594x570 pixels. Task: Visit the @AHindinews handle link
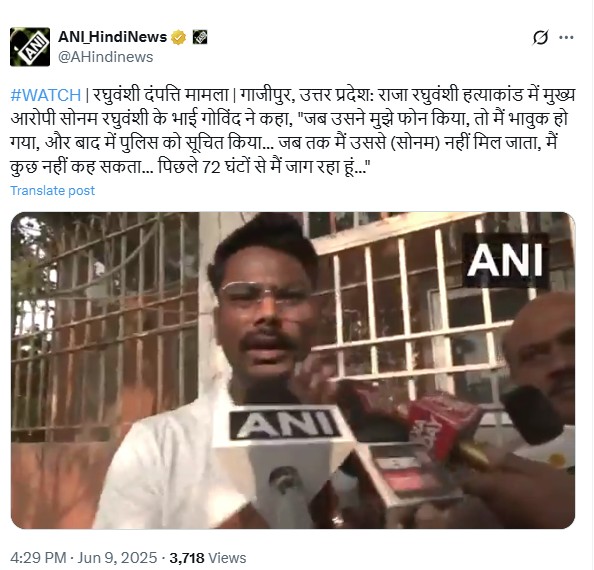click(106, 57)
